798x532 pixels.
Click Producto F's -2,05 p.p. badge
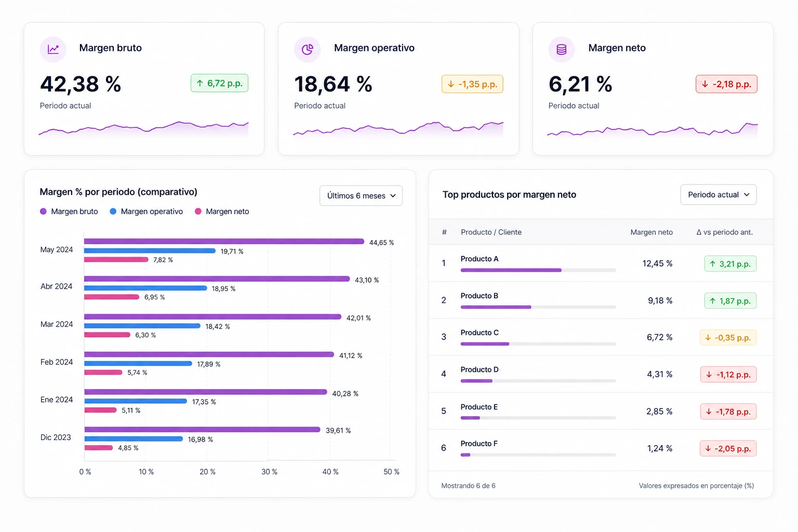click(728, 448)
